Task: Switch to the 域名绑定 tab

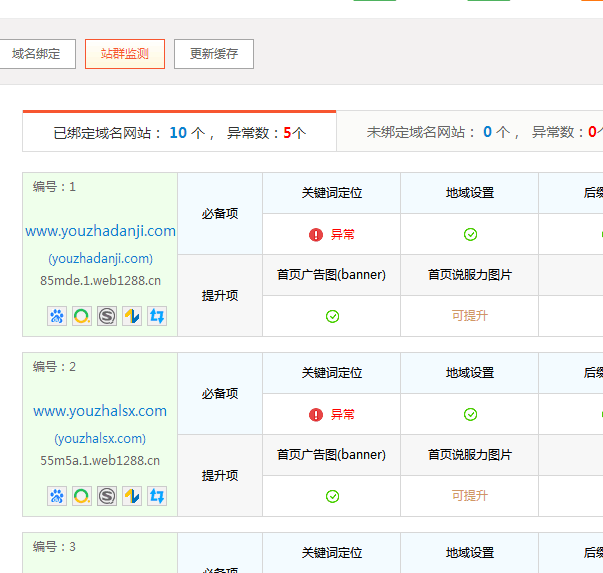Action: click(36, 54)
